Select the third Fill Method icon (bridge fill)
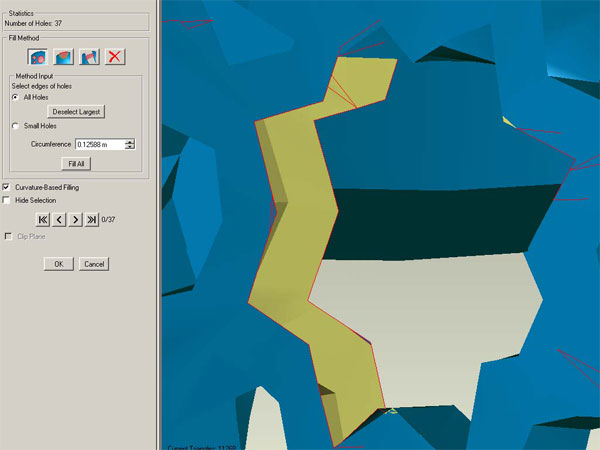This screenshot has height=450, width=600. [x=89, y=57]
